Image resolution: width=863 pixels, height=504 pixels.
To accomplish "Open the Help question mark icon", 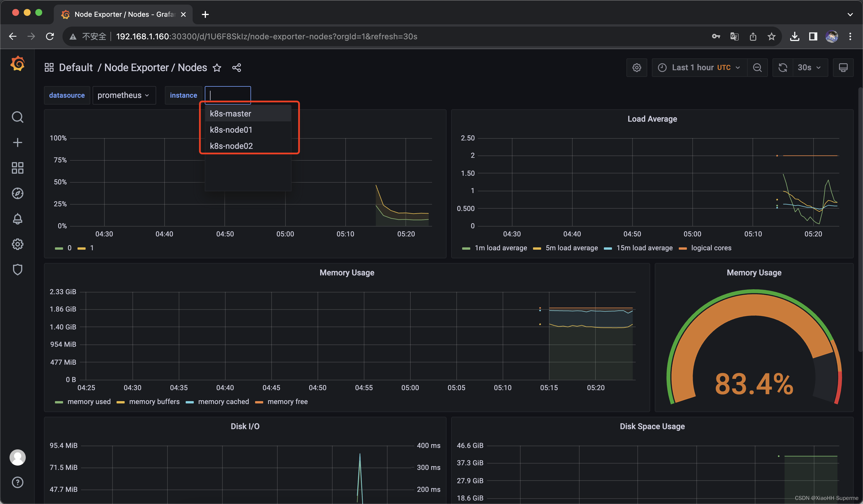I will tap(17, 482).
